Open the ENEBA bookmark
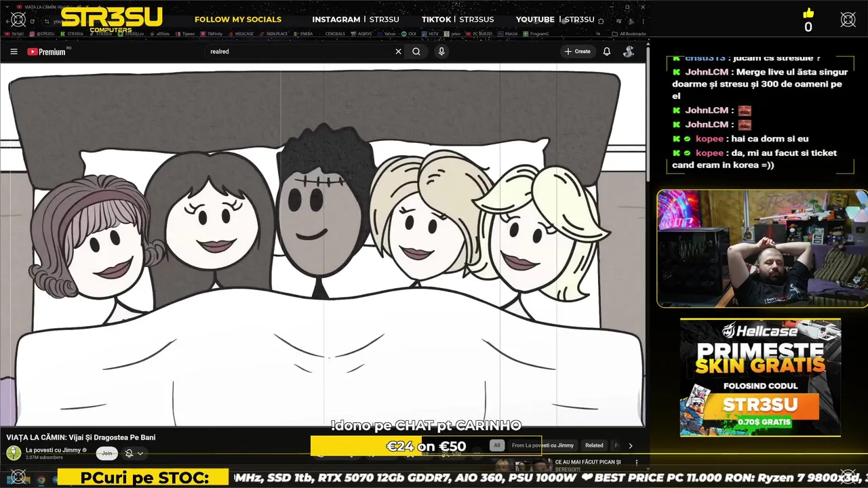The height and width of the screenshot is (488, 868). pyautogui.click(x=304, y=33)
